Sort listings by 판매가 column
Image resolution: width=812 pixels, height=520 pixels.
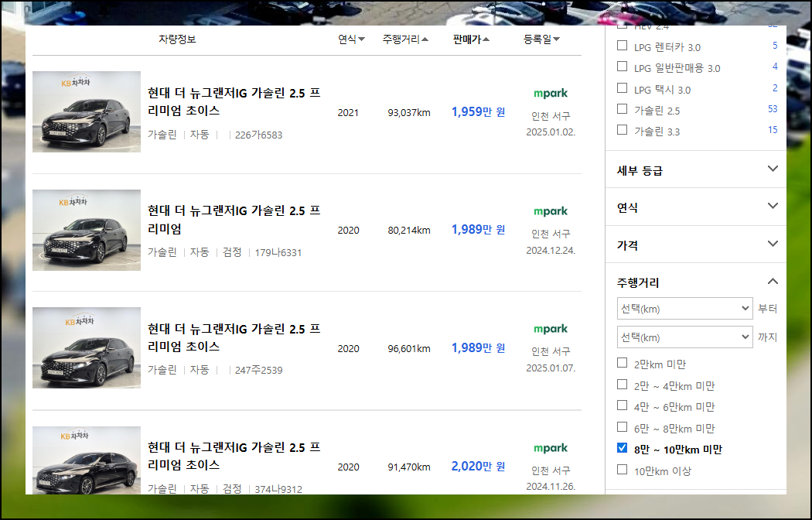tap(471, 39)
